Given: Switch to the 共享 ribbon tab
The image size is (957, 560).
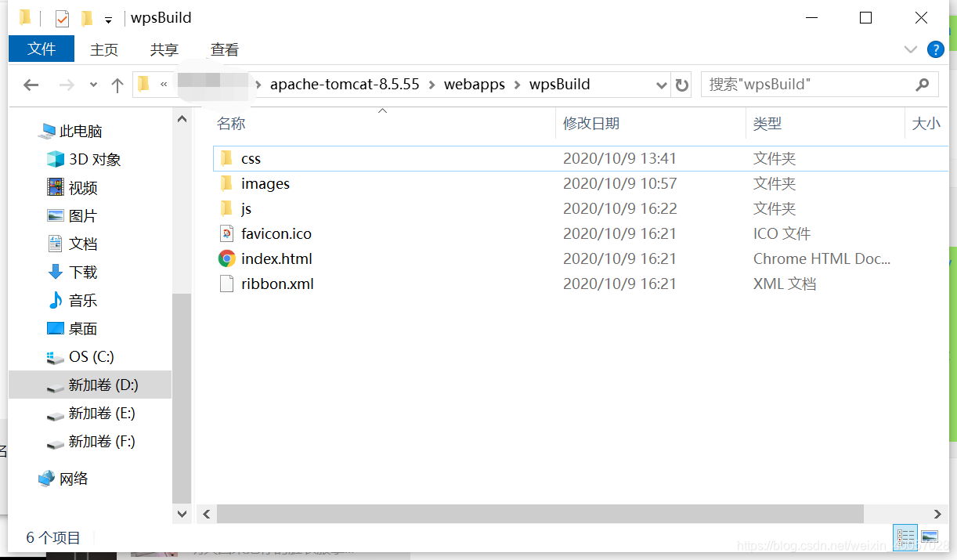Looking at the screenshot, I should 164,49.
